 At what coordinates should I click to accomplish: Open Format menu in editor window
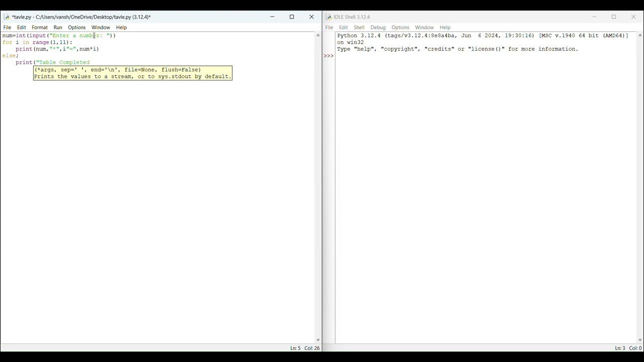39,27
